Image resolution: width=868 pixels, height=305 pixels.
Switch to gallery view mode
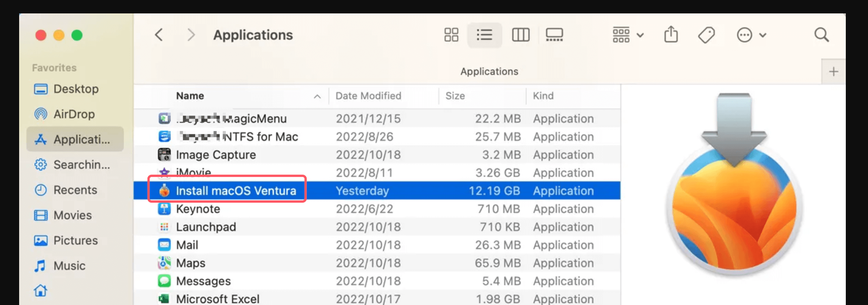(x=554, y=35)
